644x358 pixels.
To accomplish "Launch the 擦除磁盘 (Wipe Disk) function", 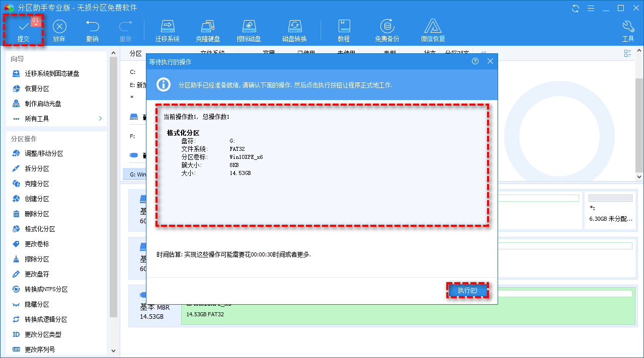I will tap(249, 30).
